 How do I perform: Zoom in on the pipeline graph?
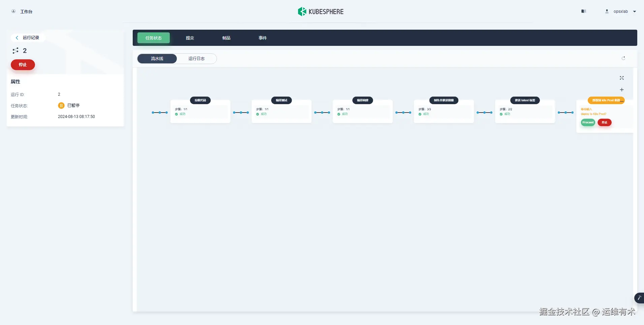coord(621,90)
